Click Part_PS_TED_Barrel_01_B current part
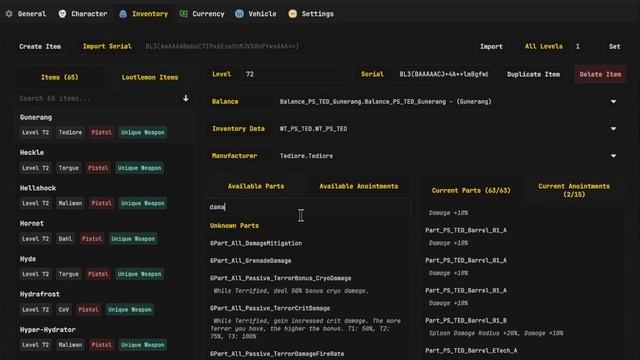 [466, 321]
